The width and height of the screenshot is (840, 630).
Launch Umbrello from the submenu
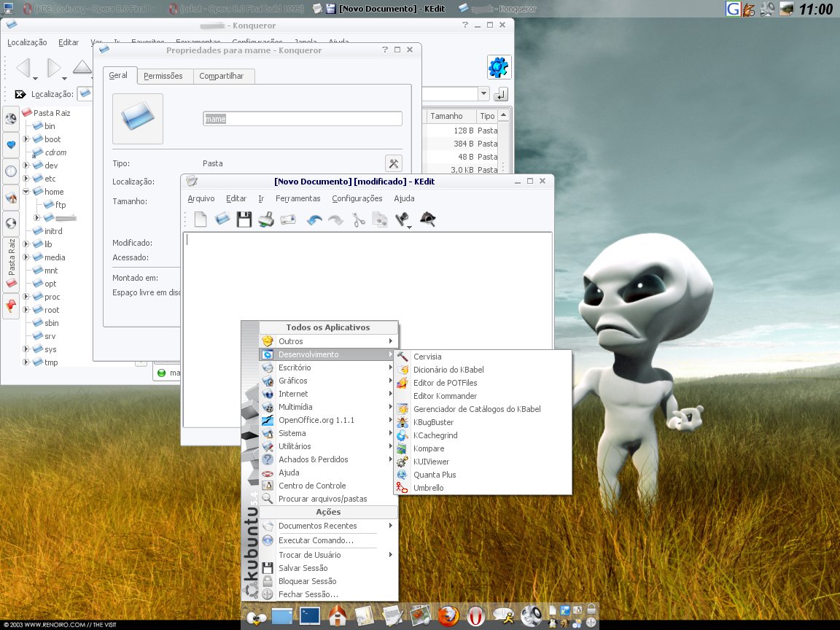(x=483, y=488)
